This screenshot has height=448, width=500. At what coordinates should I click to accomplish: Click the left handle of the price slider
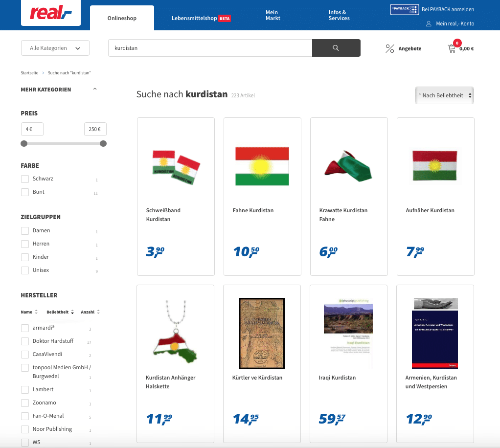[x=23, y=143]
